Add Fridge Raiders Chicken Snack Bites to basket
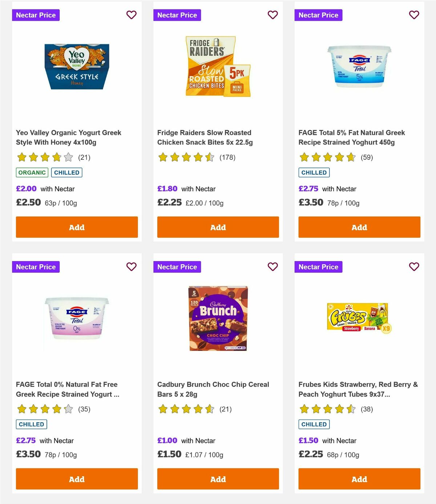The height and width of the screenshot is (504, 436). coord(218,227)
